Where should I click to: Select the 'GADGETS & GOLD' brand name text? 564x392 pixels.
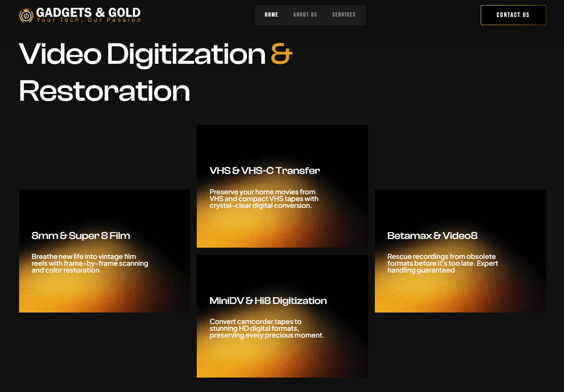88,13
